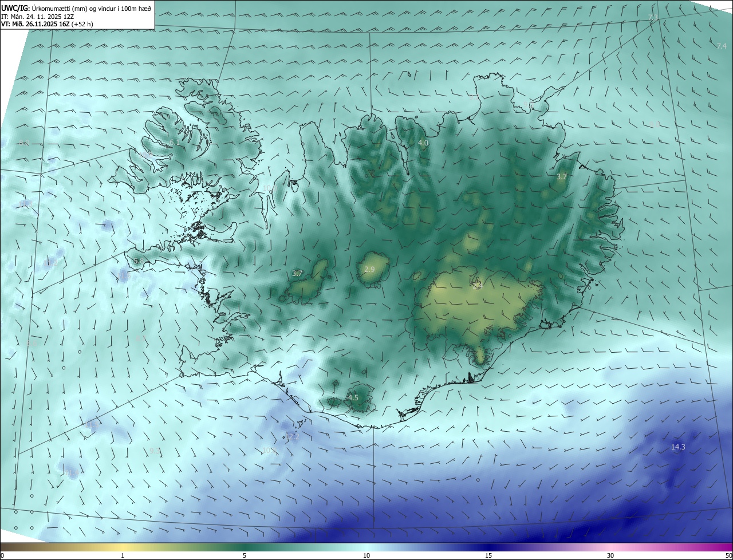Screen dimensions: 733x560
Task: Click the 7.4 value label
Action: coord(722,46)
